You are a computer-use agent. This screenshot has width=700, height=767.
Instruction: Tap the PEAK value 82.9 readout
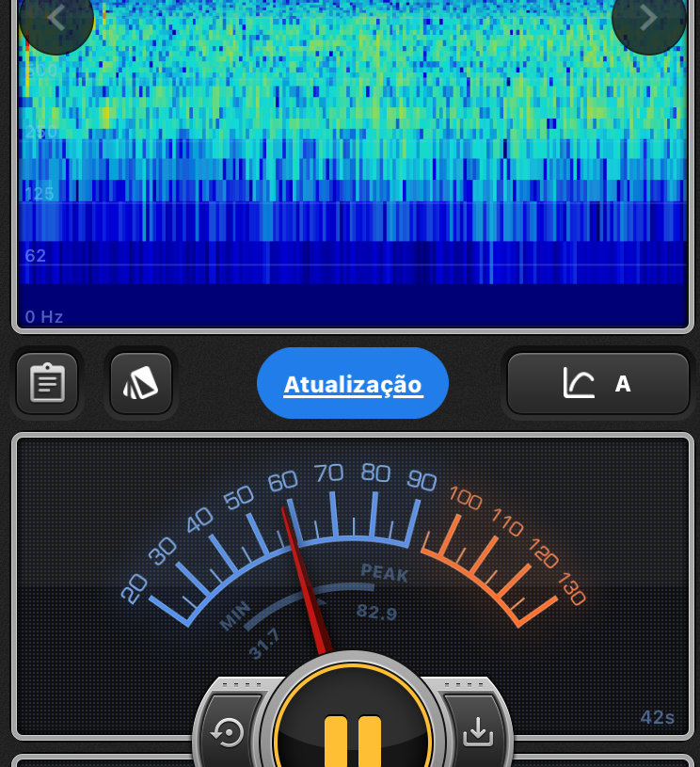(x=377, y=612)
